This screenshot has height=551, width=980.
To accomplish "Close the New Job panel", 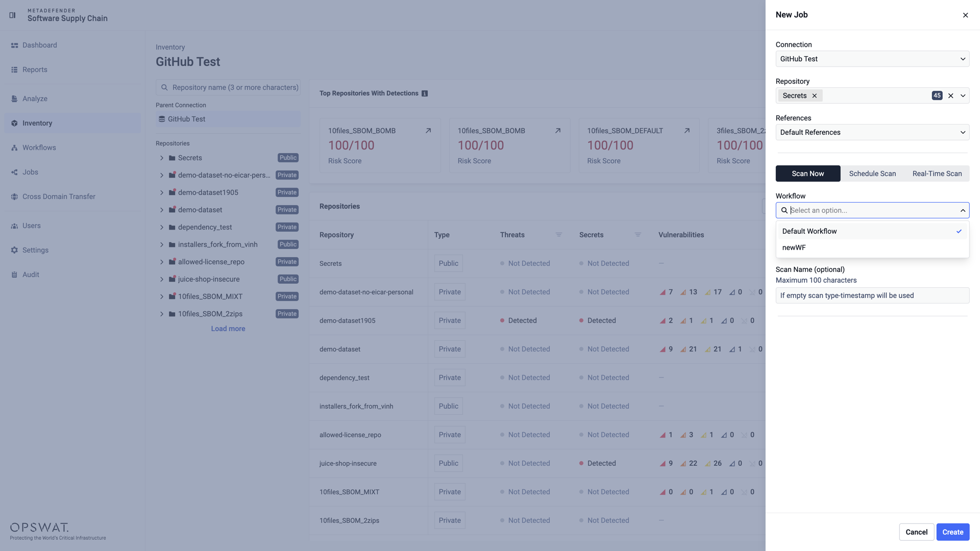I will pyautogui.click(x=965, y=15).
